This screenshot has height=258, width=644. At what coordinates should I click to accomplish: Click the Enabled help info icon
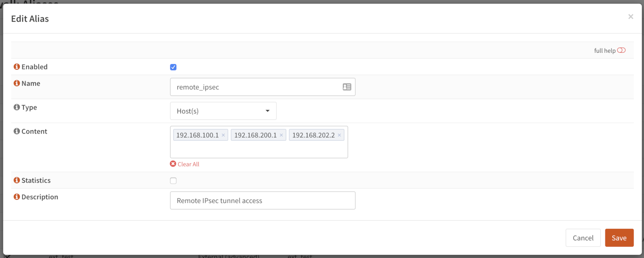(17, 67)
